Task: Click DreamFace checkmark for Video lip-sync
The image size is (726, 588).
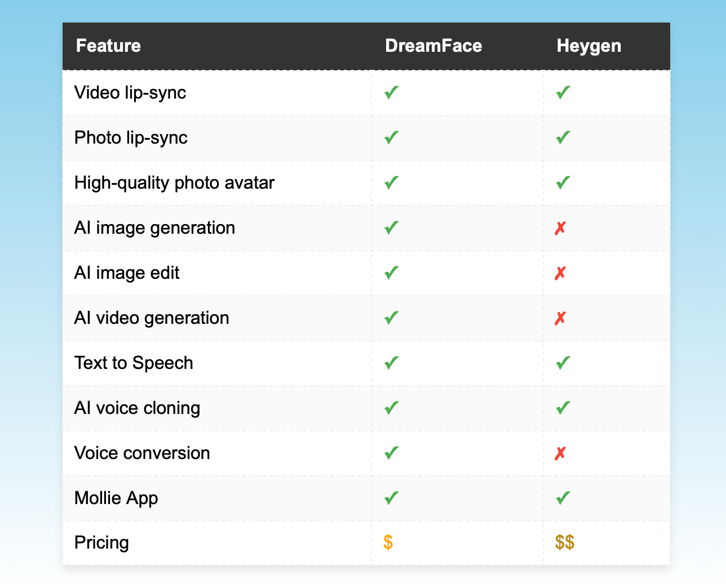Action: (x=391, y=93)
